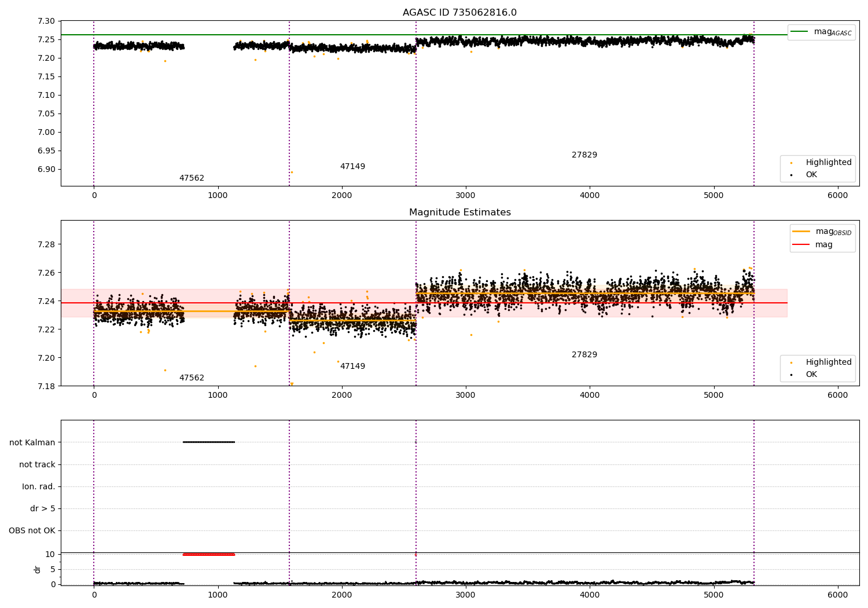Click the 4000 x-tick under the top plot
Image resolution: width=868 pixels, height=608 pixels.
(x=590, y=195)
